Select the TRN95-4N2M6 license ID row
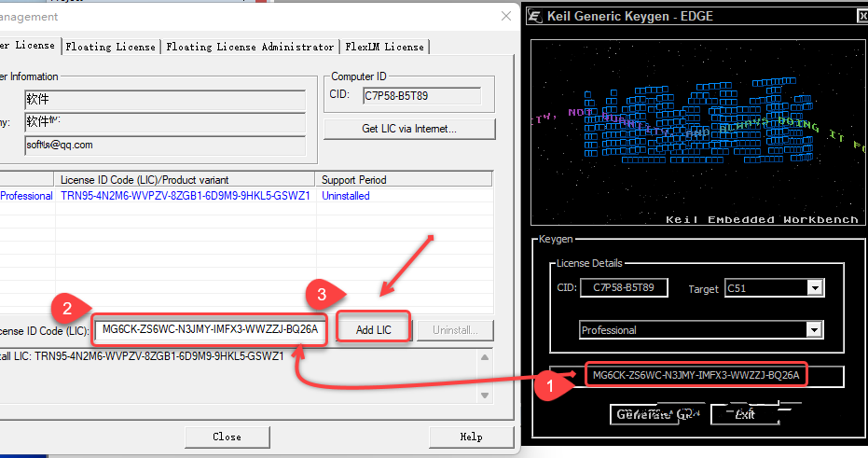 point(186,196)
